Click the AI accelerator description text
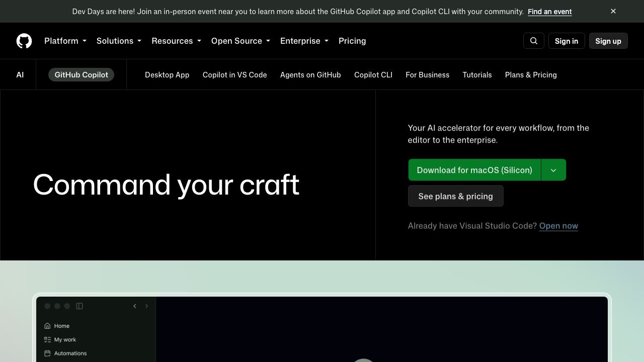 click(499, 134)
